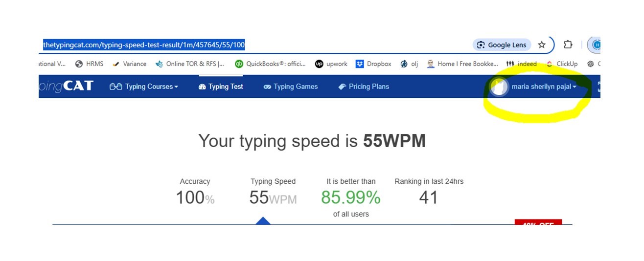Click the typing test result URL
This screenshot has height=261, width=644.
[x=144, y=45]
